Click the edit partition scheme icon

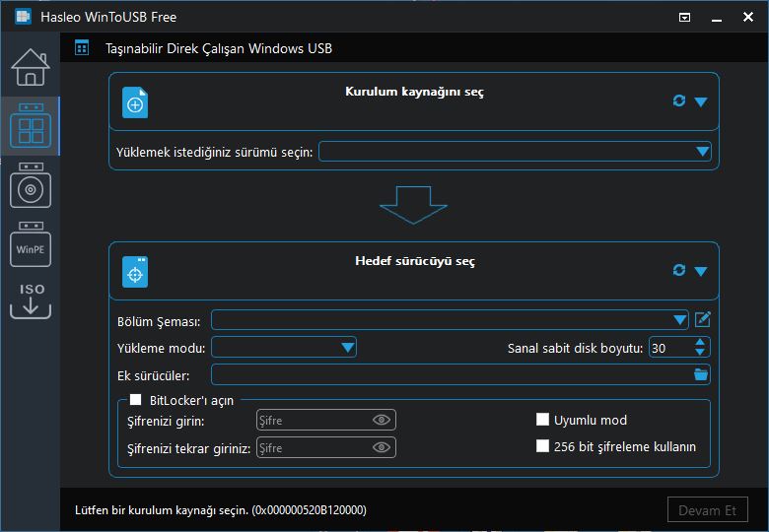[x=703, y=319]
